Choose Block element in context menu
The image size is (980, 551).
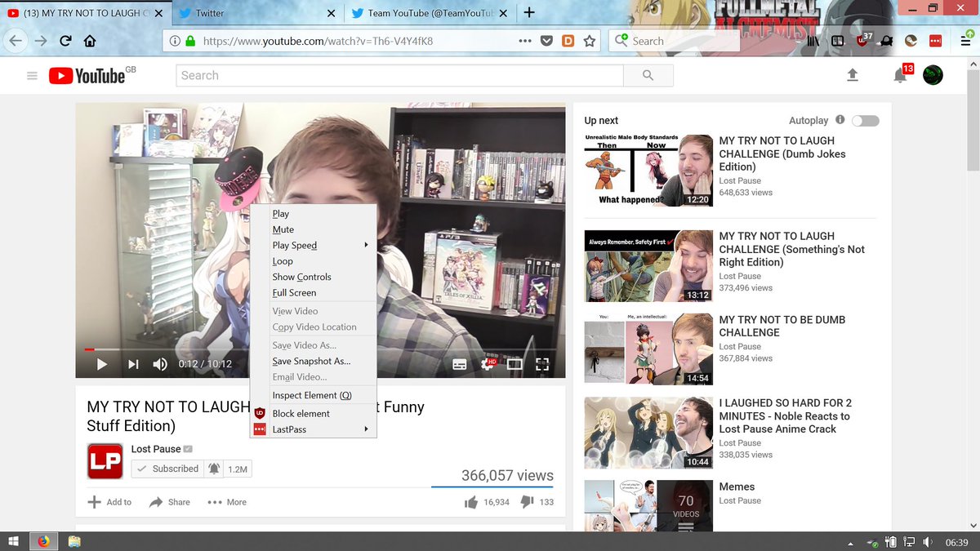point(313,414)
